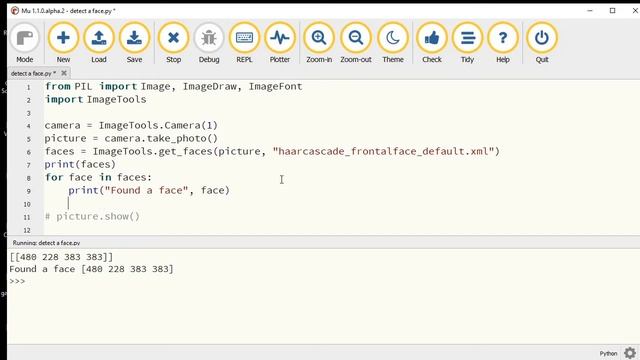Screen dimensions: 640x360
Task: Toggle the Theme with moon icon
Action: (393, 43)
